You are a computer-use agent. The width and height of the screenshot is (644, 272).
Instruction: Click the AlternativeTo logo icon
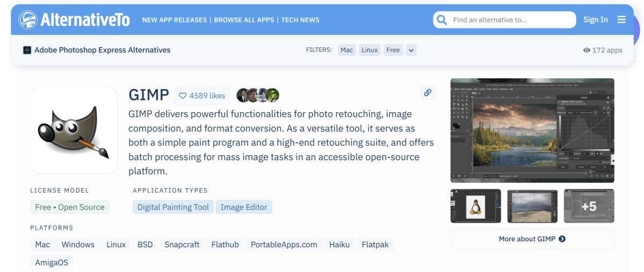pos(28,20)
